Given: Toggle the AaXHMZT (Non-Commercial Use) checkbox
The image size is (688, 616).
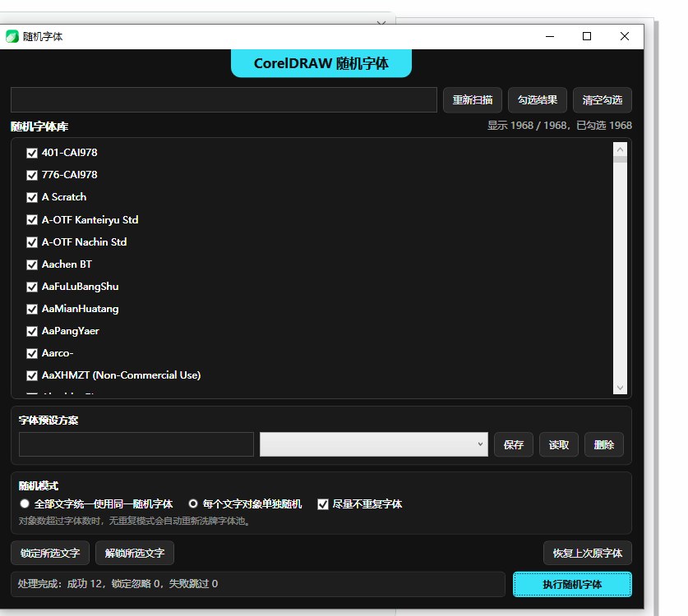Looking at the screenshot, I should point(32,375).
